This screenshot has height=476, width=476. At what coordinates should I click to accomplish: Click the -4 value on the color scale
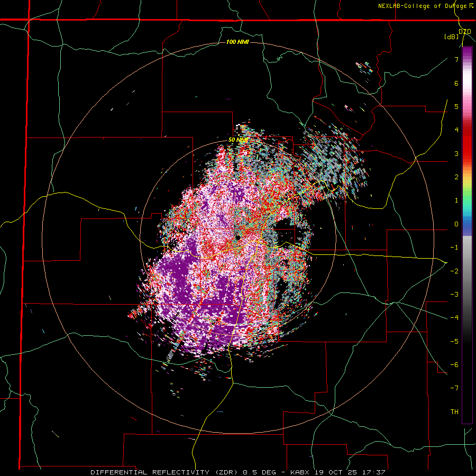click(455, 317)
